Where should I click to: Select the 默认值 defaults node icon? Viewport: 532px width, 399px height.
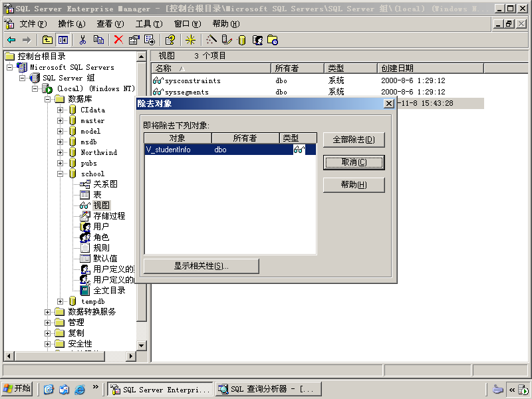tap(85, 259)
